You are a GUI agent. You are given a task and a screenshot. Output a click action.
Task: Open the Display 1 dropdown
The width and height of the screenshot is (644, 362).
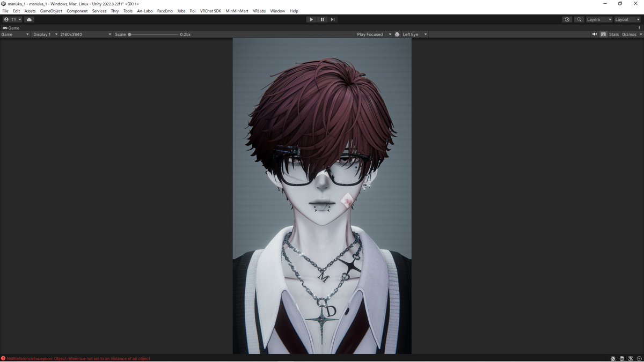pyautogui.click(x=45, y=34)
